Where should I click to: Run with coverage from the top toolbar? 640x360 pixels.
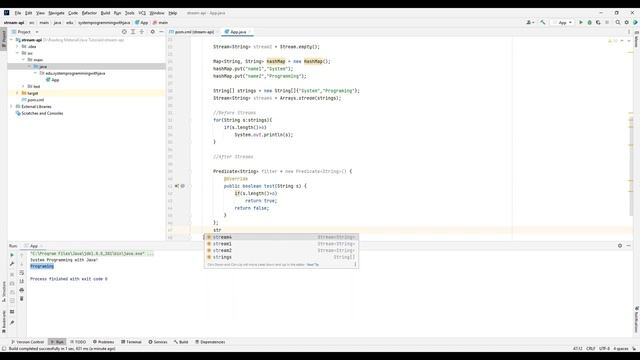(598, 22)
